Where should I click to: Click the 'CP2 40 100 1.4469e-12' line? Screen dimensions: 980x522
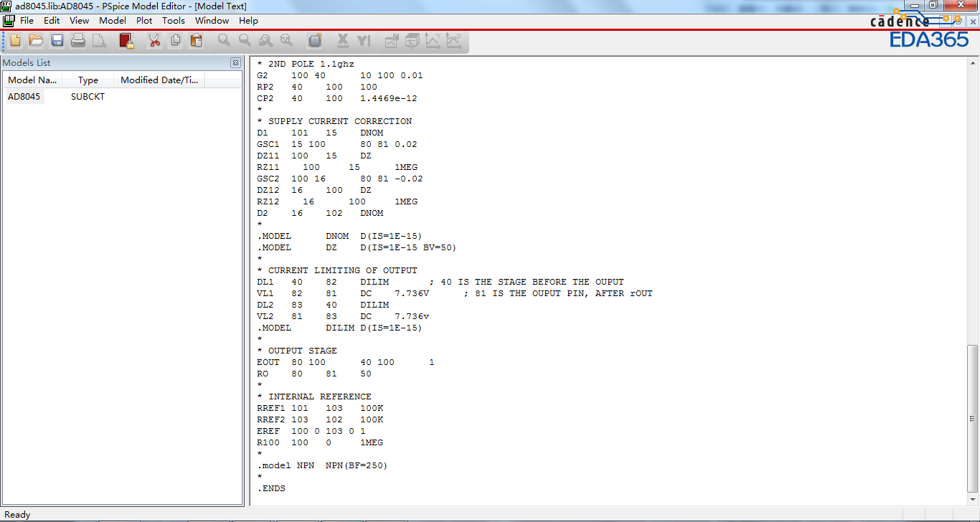coord(337,98)
